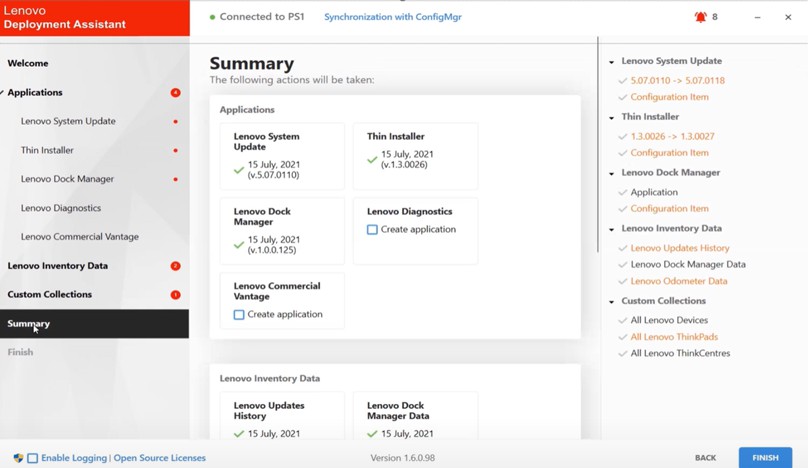Click Configuration Item under Lenovo Dock Manager
The image size is (808, 468).
(669, 208)
